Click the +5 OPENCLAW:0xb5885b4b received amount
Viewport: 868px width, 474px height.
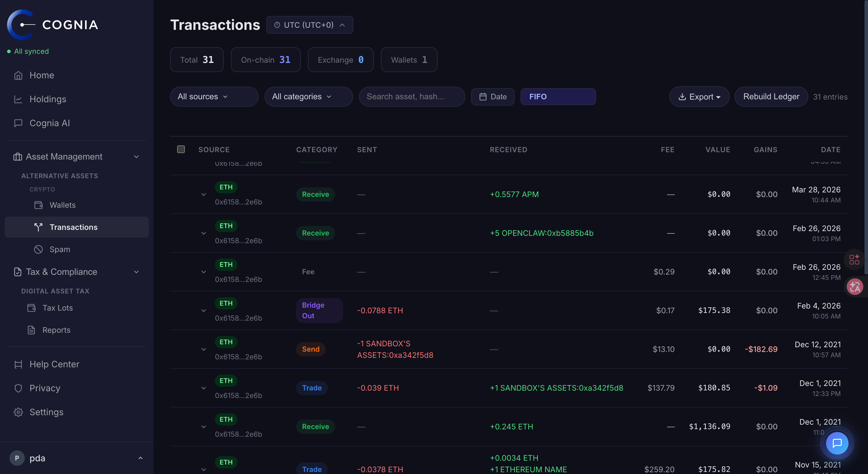click(541, 233)
